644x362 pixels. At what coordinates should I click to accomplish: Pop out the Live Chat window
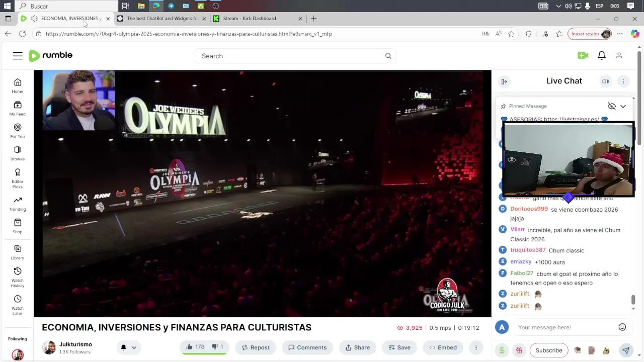tap(605, 81)
